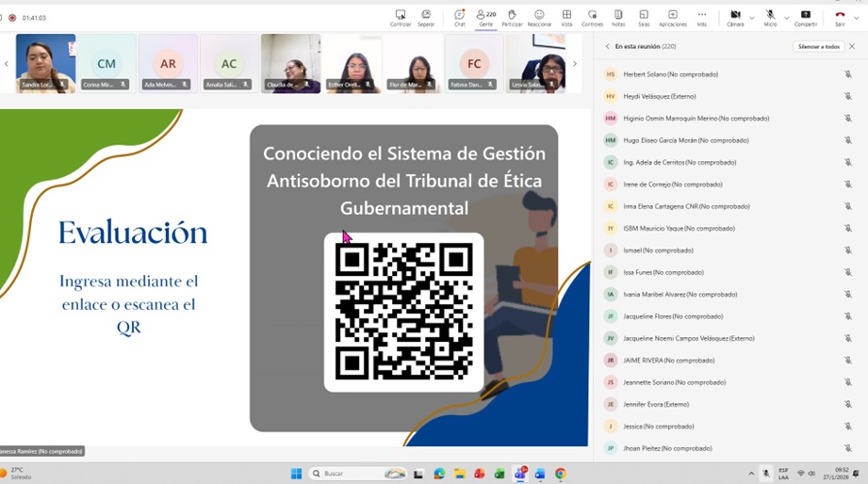This screenshot has height=484, width=868.
Task: Show previous participant videos with left arrow
Action: [x=7, y=64]
